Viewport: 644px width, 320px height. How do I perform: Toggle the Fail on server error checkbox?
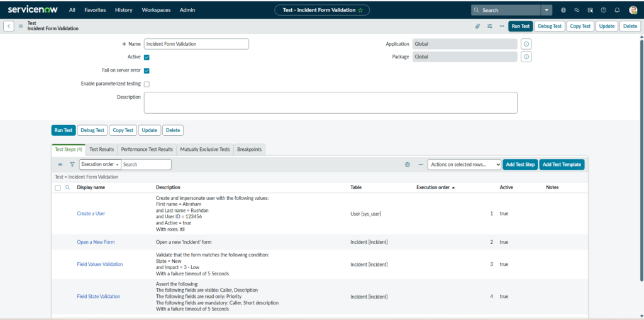click(x=147, y=70)
